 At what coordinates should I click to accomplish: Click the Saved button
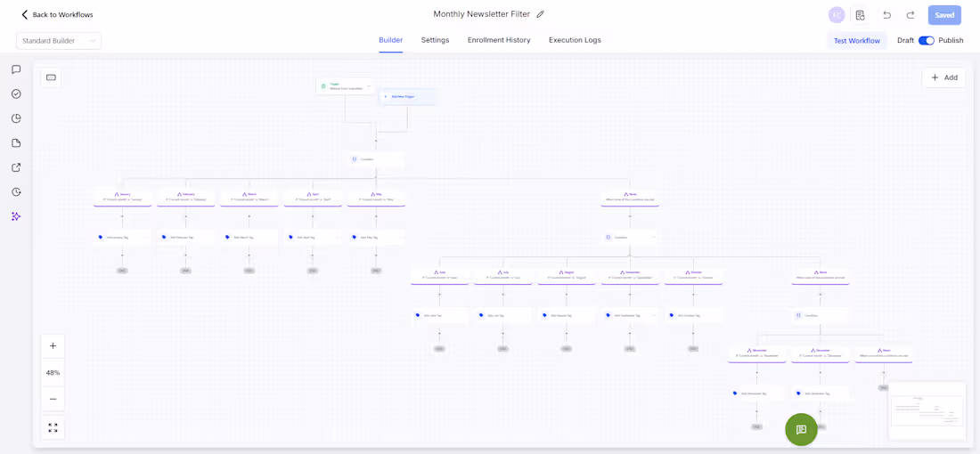point(944,15)
